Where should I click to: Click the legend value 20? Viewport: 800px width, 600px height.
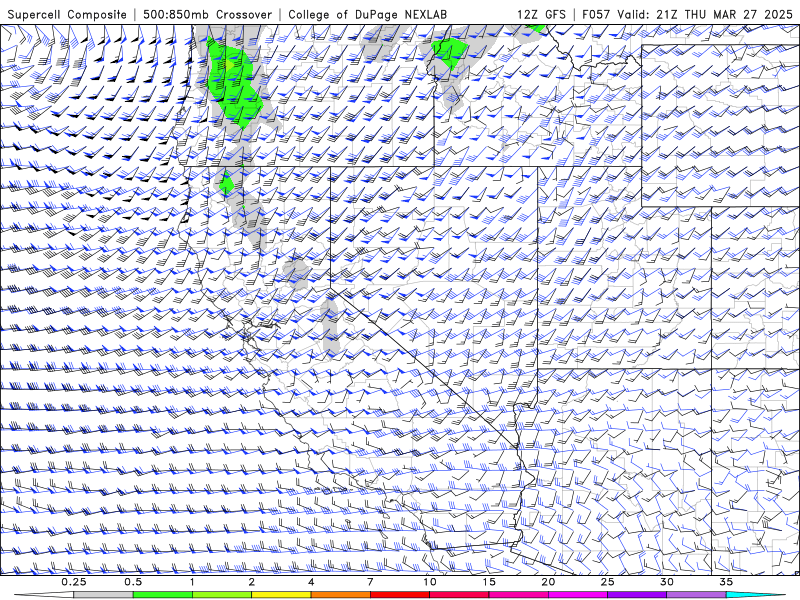point(548,582)
